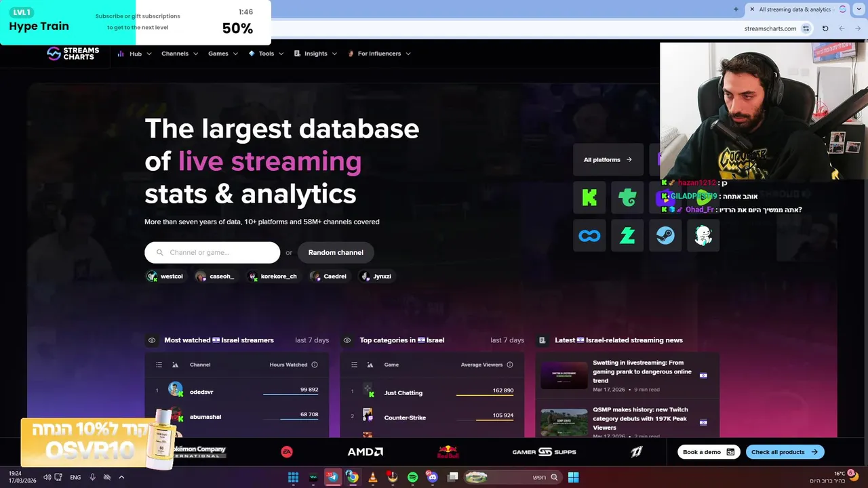Open the abumashal channel row
868x488 pixels.
tap(237, 415)
